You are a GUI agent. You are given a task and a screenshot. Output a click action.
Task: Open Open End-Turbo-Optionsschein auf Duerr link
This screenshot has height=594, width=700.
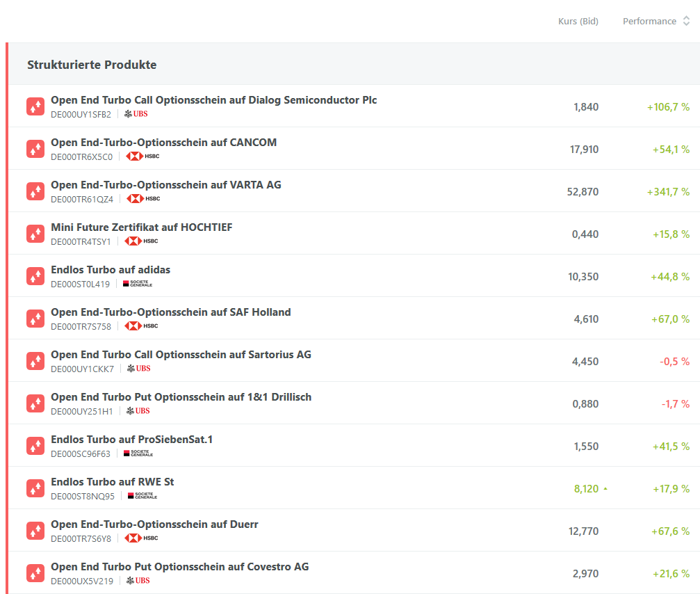(154, 524)
